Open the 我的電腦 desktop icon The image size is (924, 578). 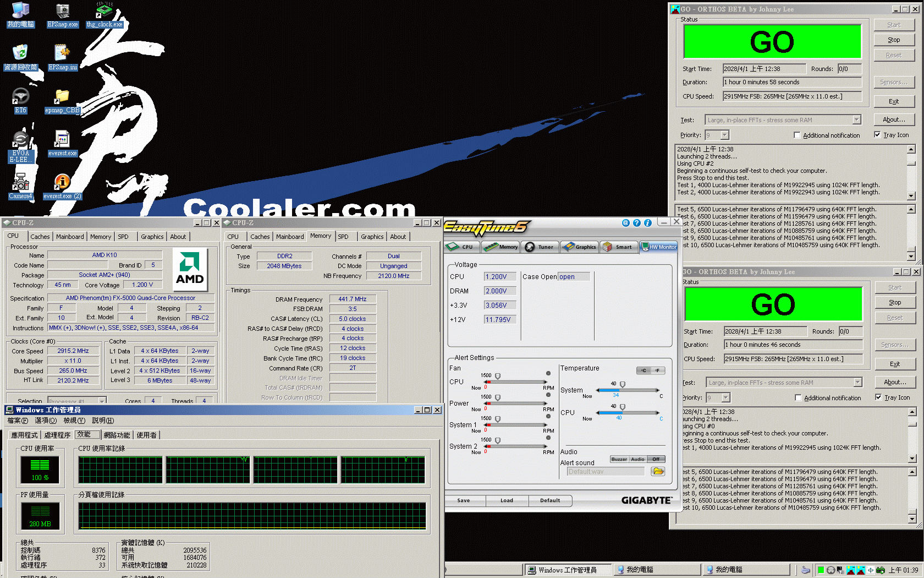[x=20, y=15]
